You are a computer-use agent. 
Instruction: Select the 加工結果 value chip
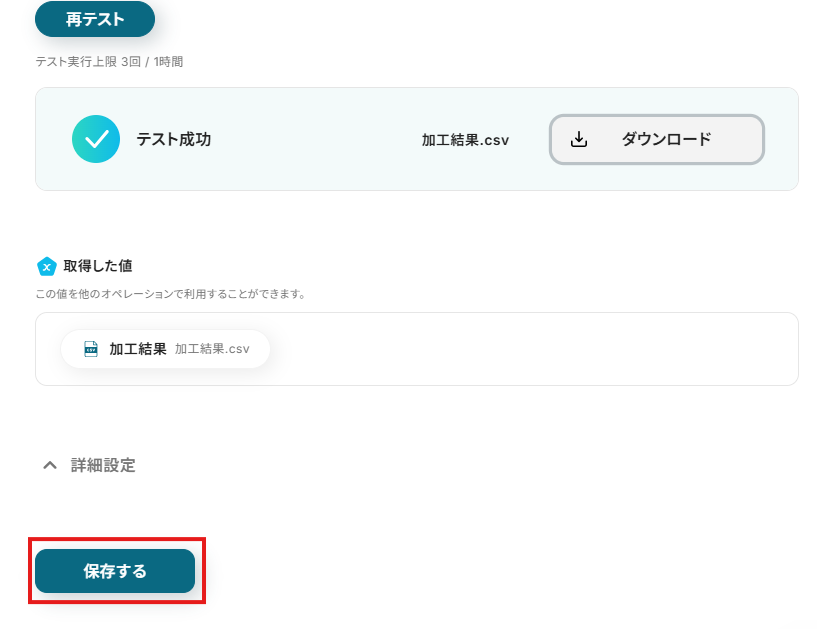pyautogui.click(x=166, y=349)
